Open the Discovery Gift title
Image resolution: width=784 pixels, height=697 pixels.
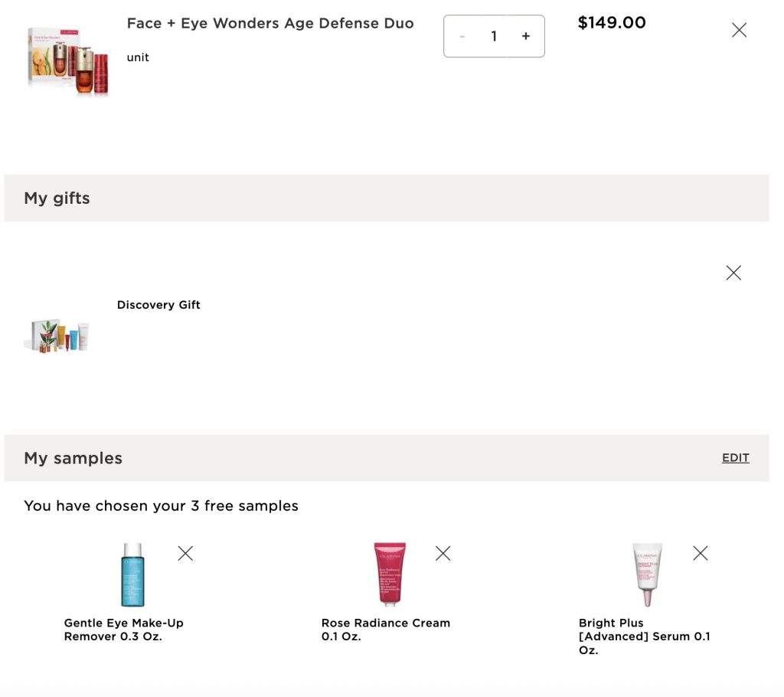[x=158, y=305]
